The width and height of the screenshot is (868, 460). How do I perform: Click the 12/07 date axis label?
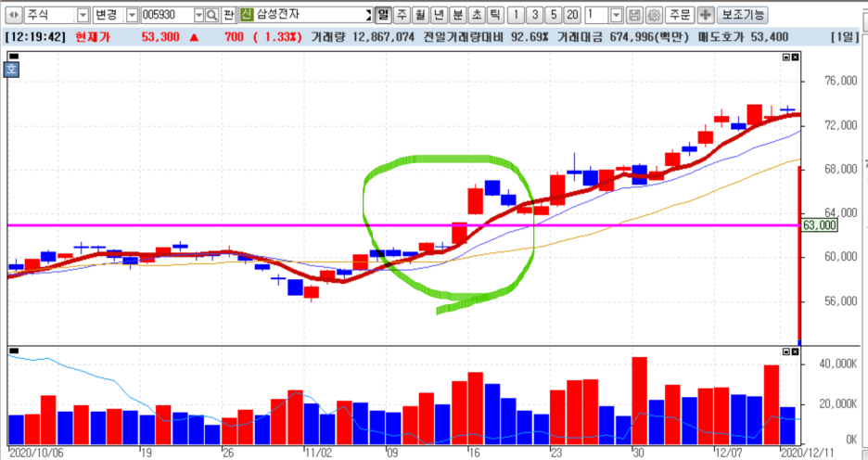point(729,453)
